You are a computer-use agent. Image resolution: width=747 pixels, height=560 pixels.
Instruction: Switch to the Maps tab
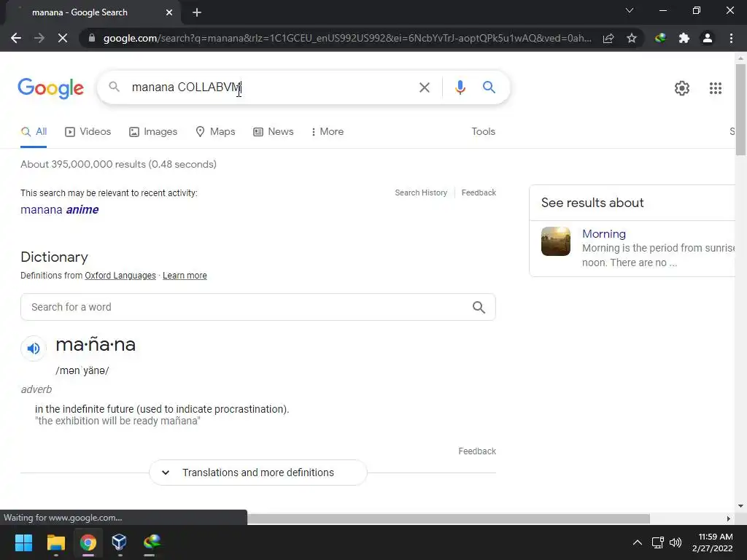click(215, 132)
